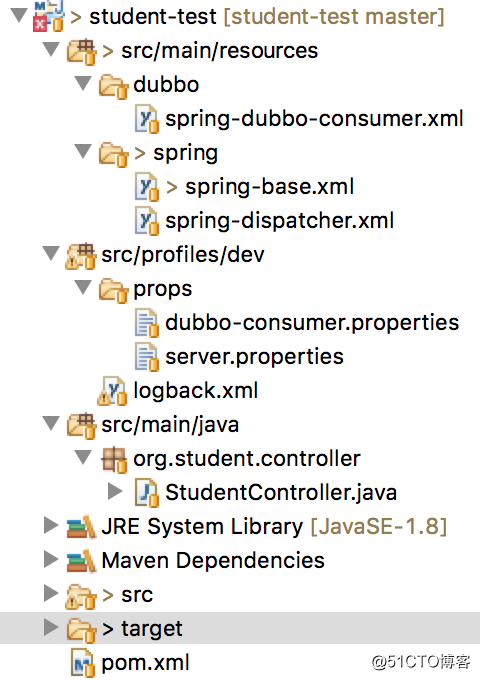The image size is (480, 680).
Task: Click the StudentController.java class icon
Action: tap(147, 493)
